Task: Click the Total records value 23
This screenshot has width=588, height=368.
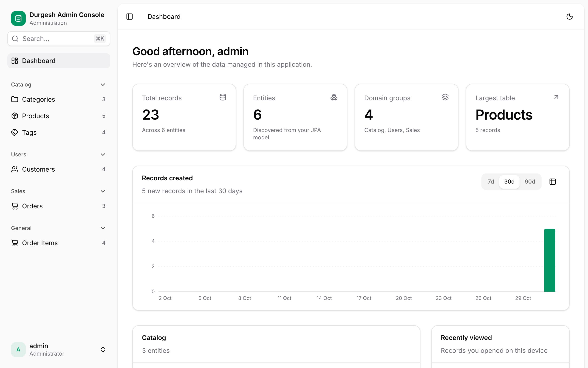Action: tap(151, 115)
